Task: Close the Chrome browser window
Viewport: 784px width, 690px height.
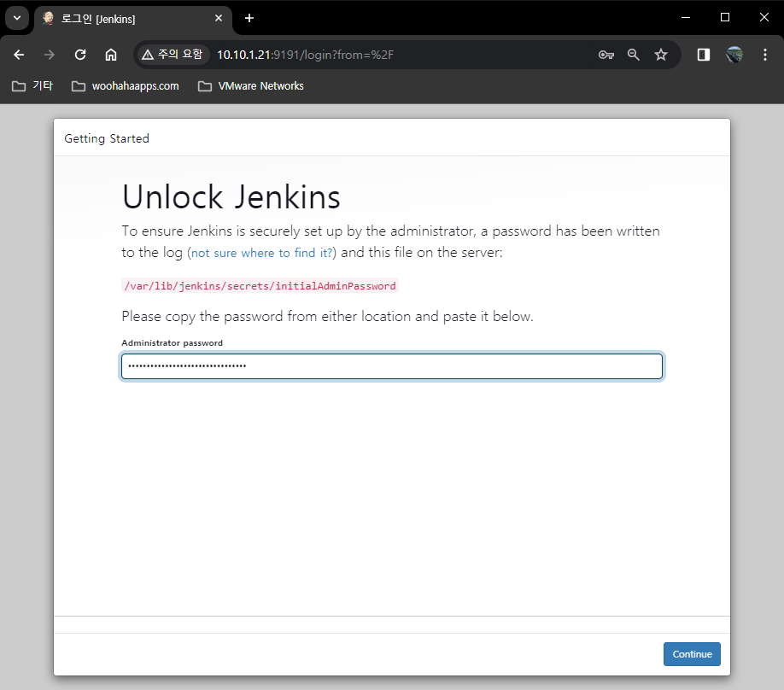Action: tap(764, 17)
